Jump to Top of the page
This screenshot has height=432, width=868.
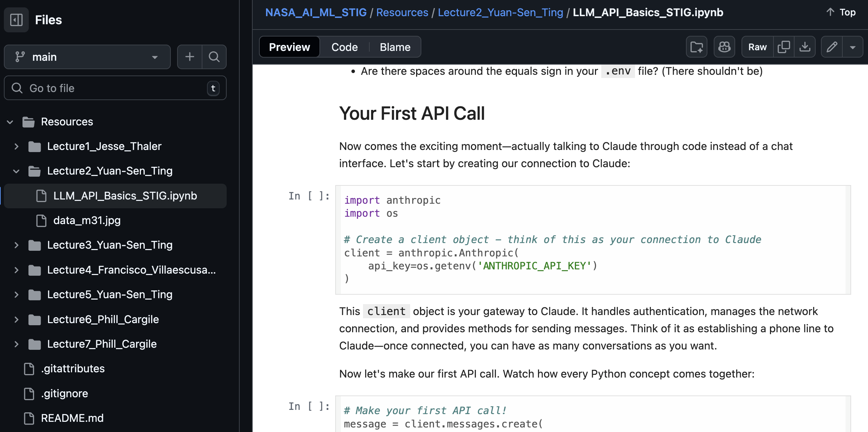coord(841,13)
